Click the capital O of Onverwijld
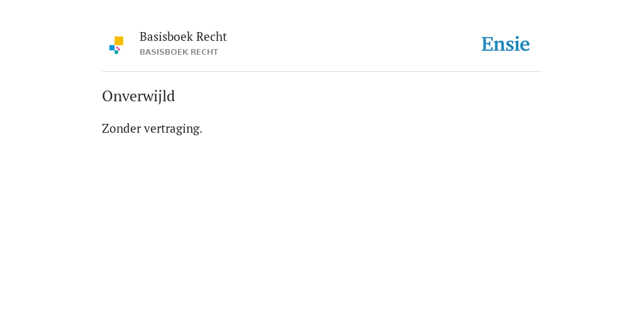This screenshot has width=644, height=322. pos(107,96)
